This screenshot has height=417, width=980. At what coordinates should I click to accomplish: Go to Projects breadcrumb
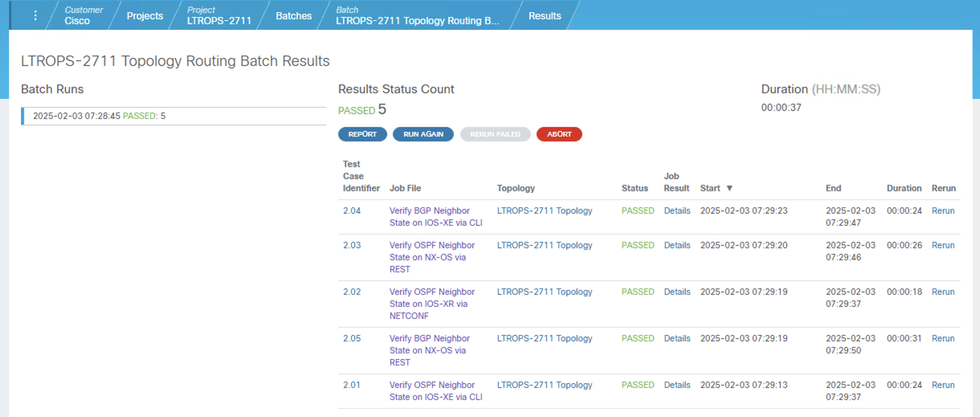(x=145, y=16)
